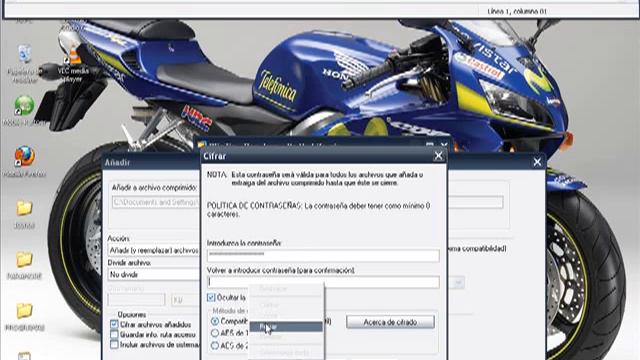Open the 'Acerca de cifrado' button
Viewport: 640px width, 360px height.
point(390,322)
